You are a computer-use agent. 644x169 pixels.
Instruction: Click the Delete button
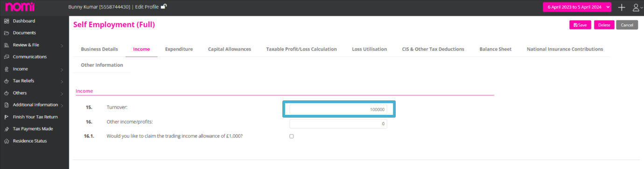(604, 25)
